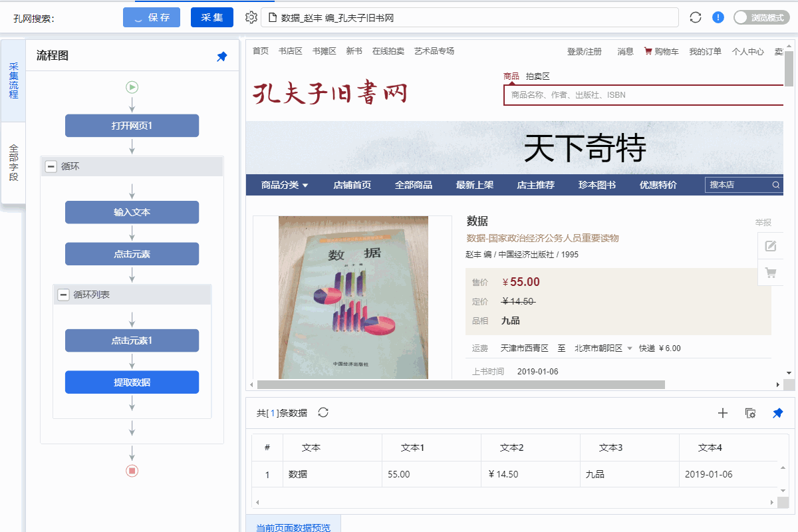The image size is (798, 532).
Task: Click the book search input field
Action: (644, 95)
